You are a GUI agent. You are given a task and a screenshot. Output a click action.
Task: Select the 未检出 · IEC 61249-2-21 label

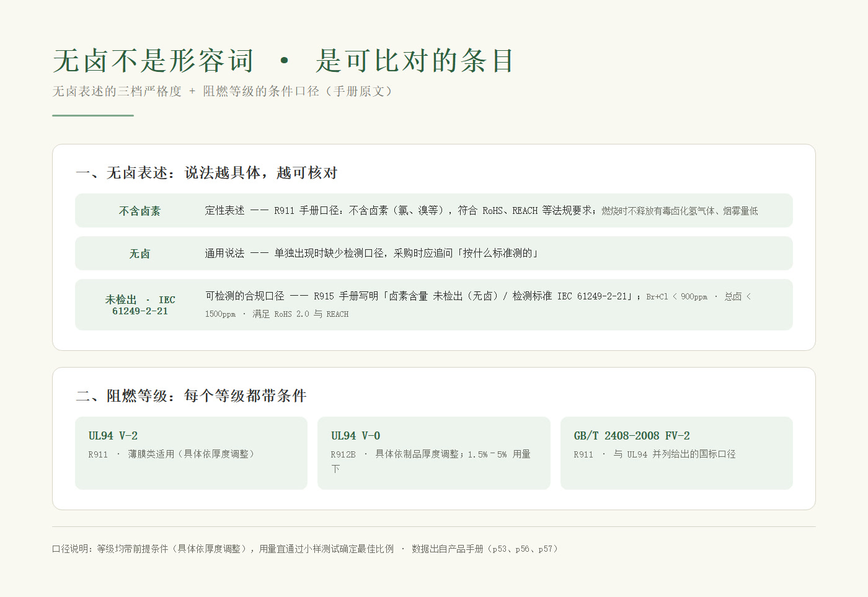140,305
